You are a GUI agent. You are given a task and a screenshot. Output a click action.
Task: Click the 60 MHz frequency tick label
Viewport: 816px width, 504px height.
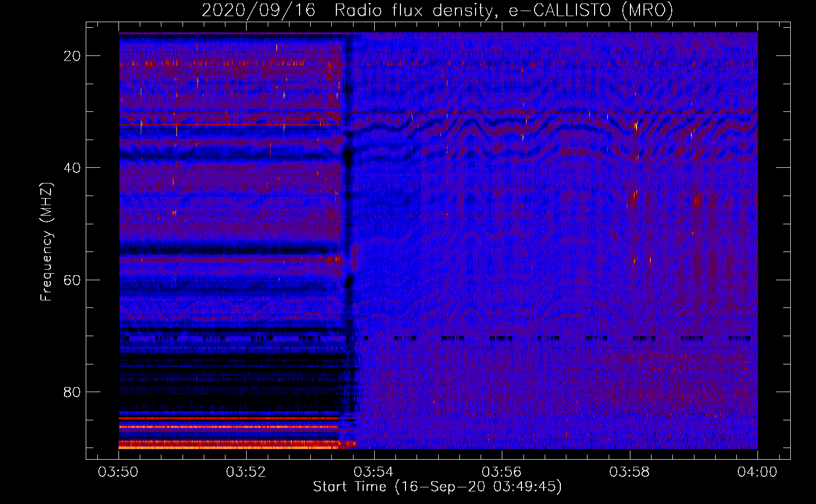(73, 280)
